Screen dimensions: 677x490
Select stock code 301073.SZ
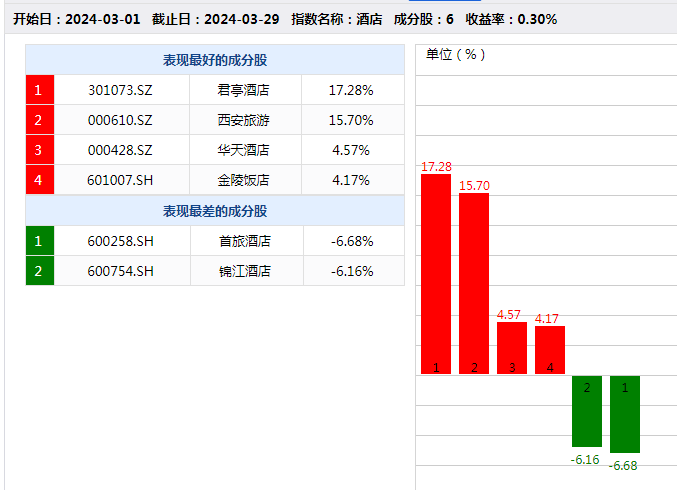click(x=121, y=90)
